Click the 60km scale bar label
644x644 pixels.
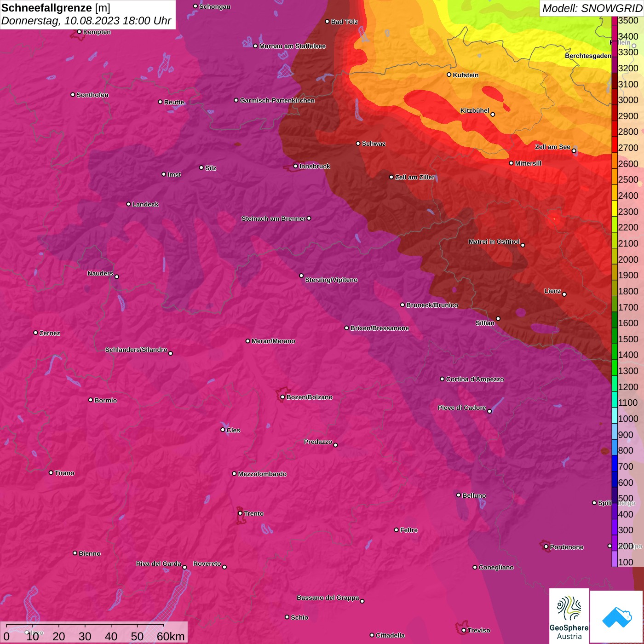(x=171, y=636)
